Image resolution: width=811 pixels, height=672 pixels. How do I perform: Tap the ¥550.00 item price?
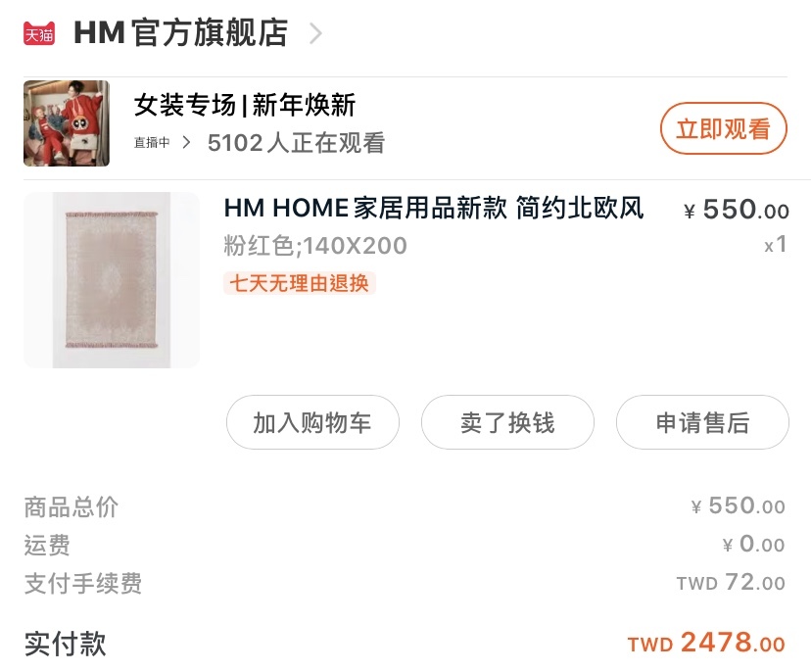pos(737,210)
